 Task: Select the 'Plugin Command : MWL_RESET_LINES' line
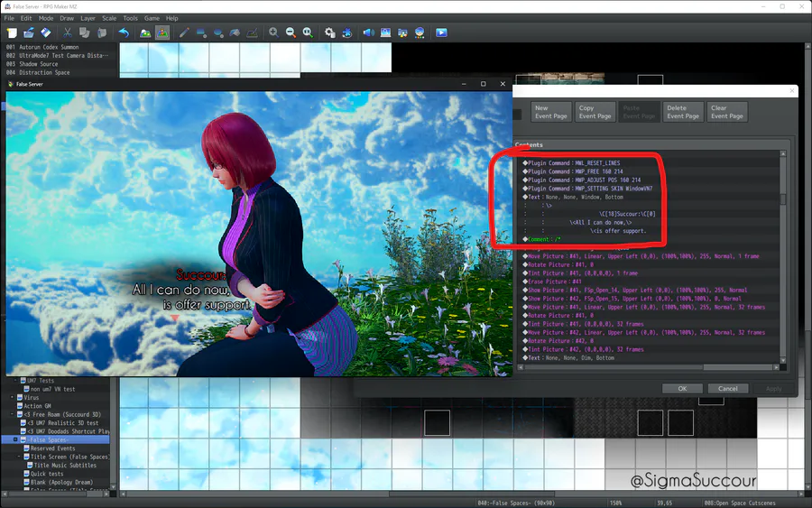(x=571, y=162)
